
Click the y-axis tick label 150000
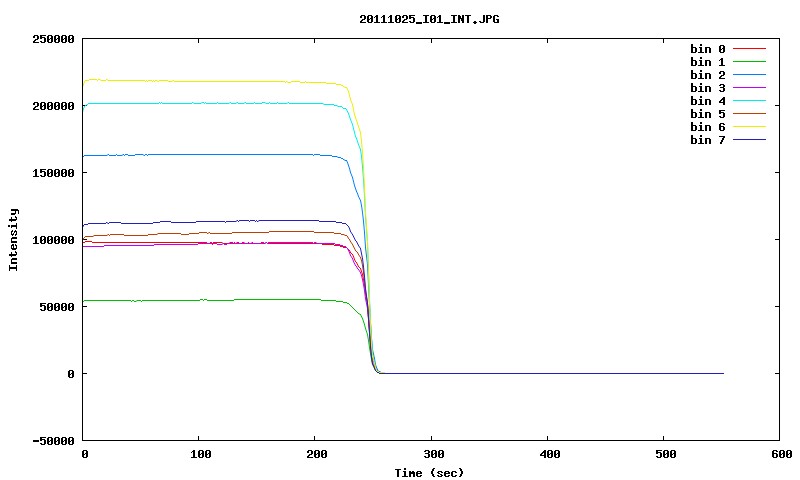[x=53, y=173]
